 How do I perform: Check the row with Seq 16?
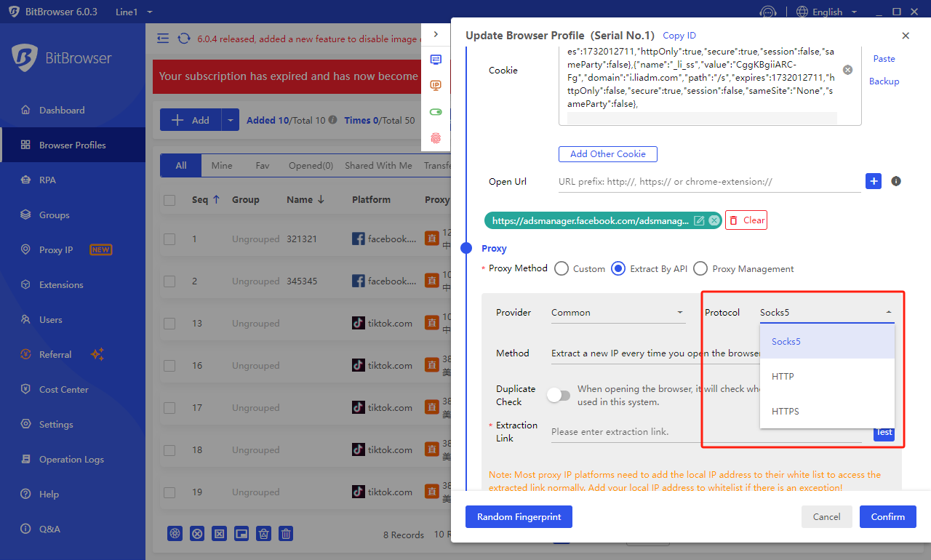point(169,365)
